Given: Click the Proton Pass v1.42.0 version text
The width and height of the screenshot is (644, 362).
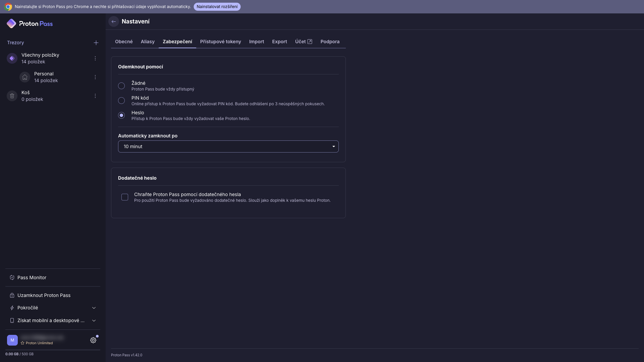Looking at the screenshot, I should [x=126, y=355].
